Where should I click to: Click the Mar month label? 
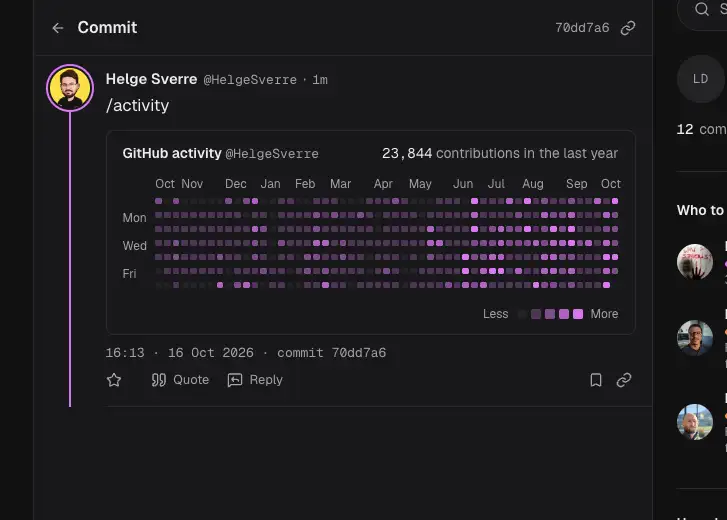tap(340, 184)
